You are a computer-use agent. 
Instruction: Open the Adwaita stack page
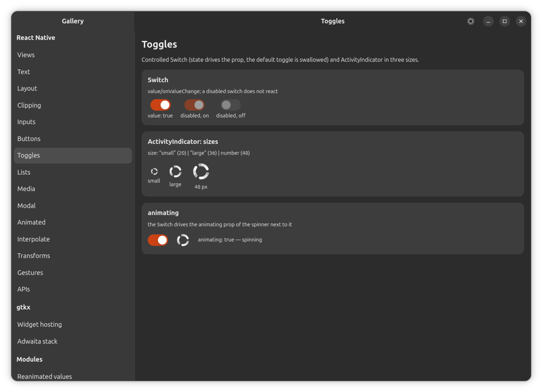(x=73, y=341)
